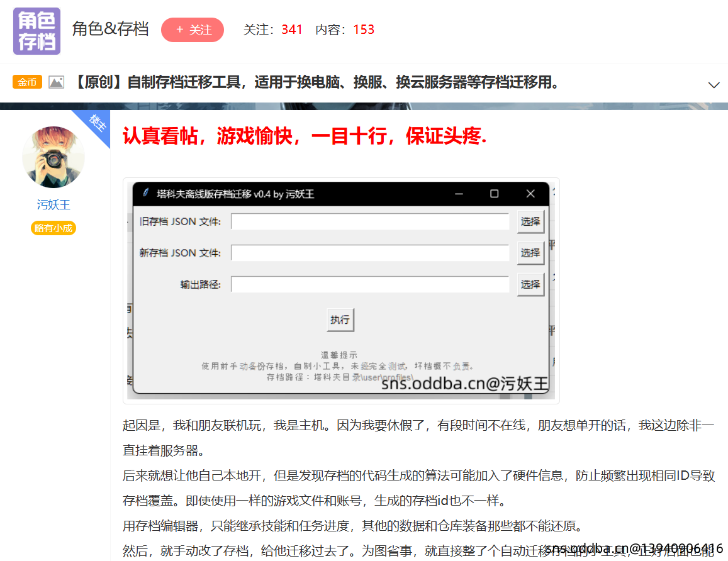Click the 【原创】自制存档迁移工具 post title
The height and width of the screenshot is (561, 728).
click(x=316, y=82)
